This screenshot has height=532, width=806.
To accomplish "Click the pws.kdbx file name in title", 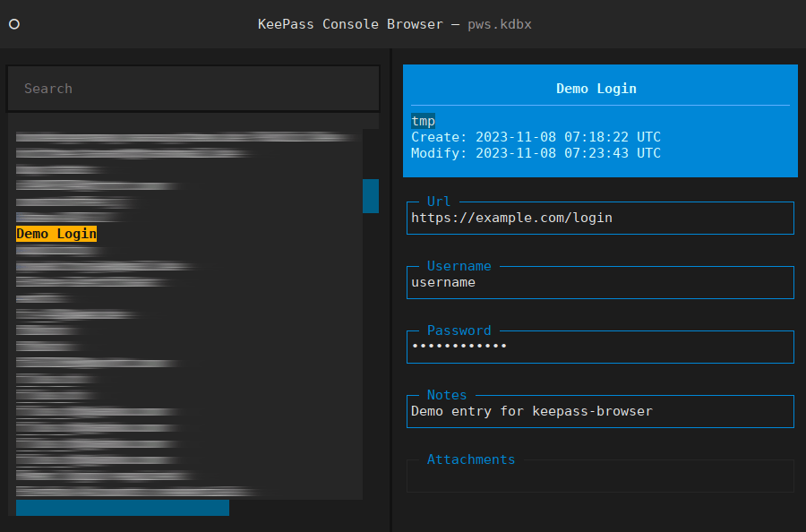I will pyautogui.click(x=500, y=24).
